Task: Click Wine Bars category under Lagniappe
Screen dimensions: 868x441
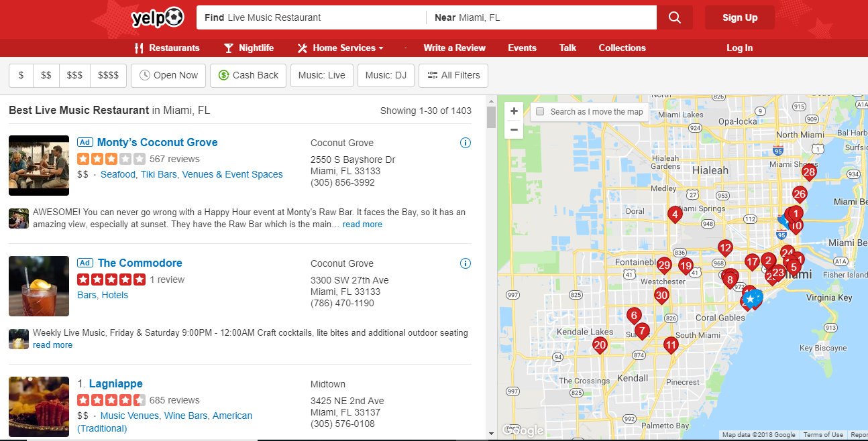Action: coord(185,416)
